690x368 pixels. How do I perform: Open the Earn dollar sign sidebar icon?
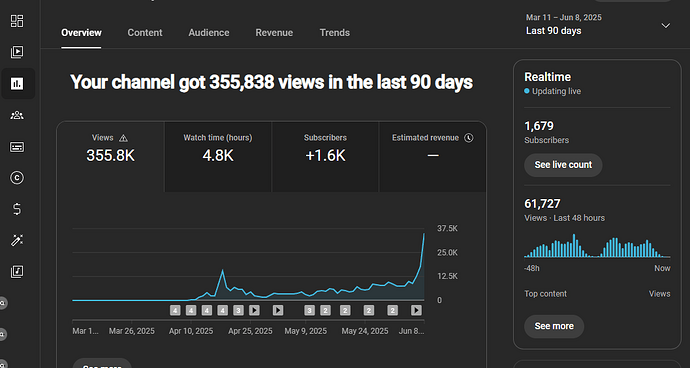(17, 209)
